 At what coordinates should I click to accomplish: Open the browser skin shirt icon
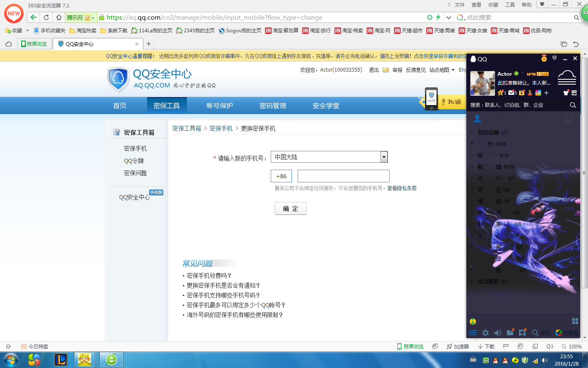[x=542, y=4]
